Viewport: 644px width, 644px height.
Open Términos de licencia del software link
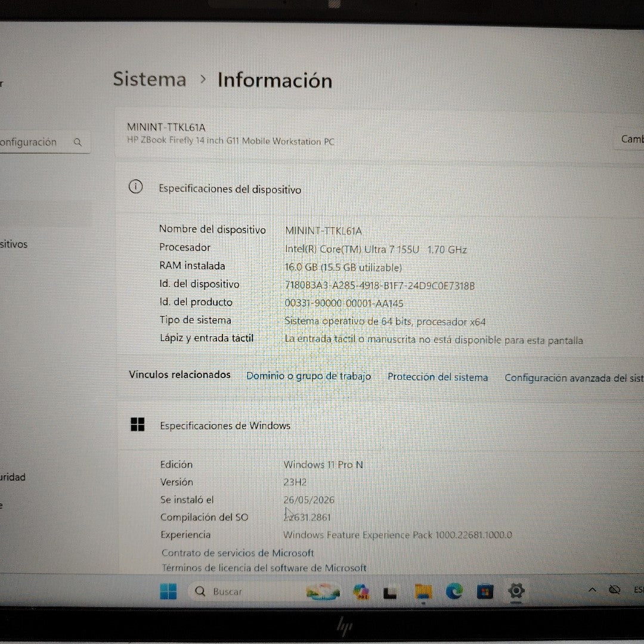click(x=264, y=568)
